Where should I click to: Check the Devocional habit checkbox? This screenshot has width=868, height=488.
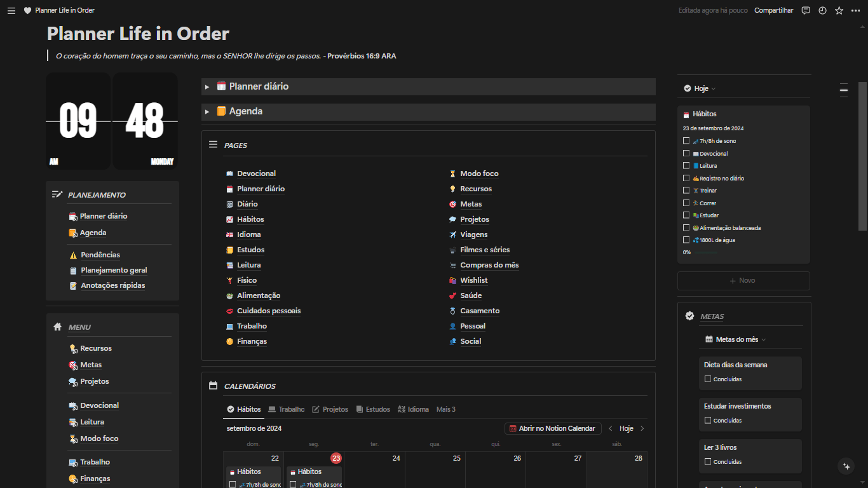(686, 153)
